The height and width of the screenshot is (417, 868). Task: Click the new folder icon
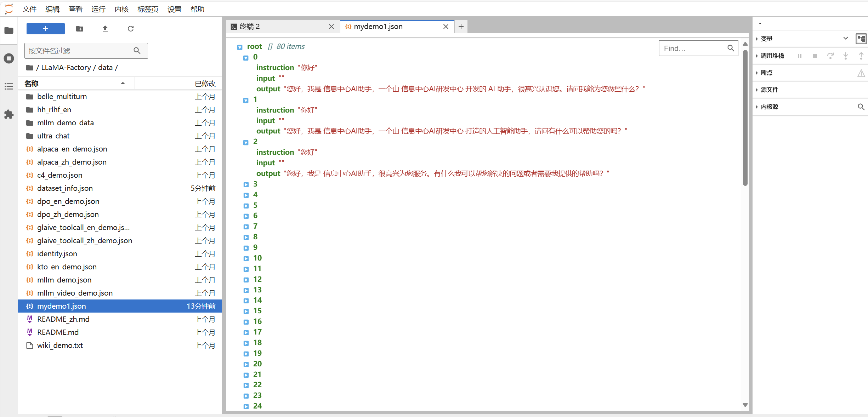80,29
